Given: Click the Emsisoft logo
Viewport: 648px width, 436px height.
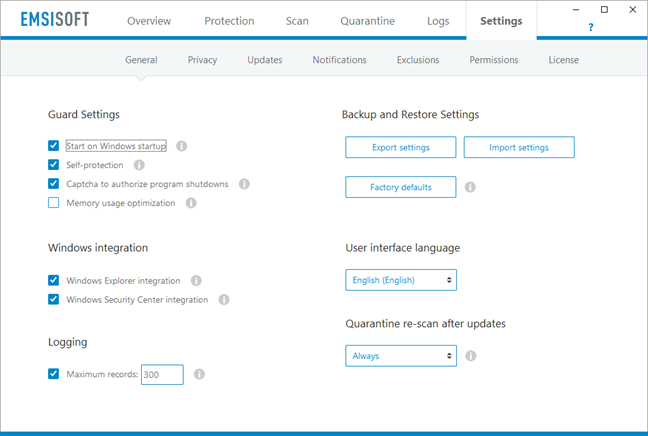Looking at the screenshot, I should pyautogui.click(x=55, y=19).
